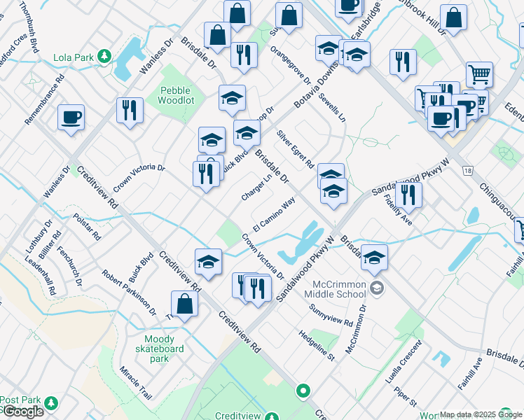Screen dimensions: 524x420
Task: Click the Piper St label
Action: (405, 397)
